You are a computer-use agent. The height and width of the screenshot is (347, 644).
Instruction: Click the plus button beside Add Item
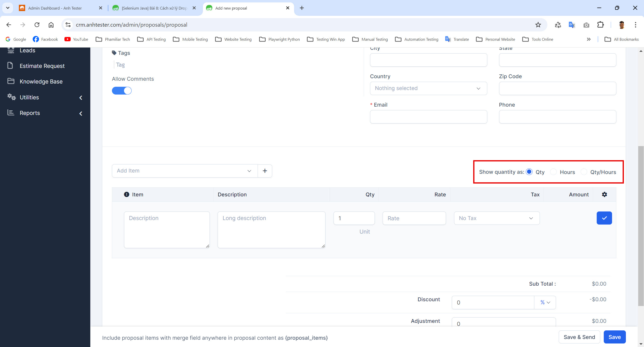265,171
